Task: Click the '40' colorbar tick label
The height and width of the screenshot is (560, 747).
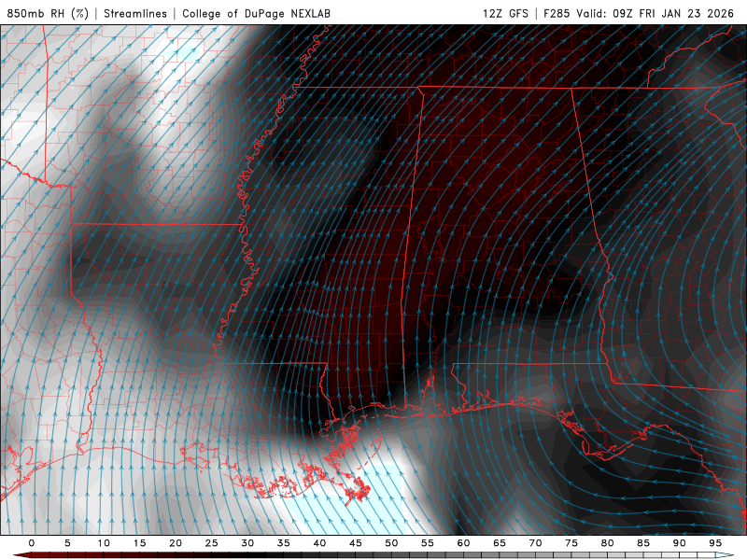Action: [319, 543]
